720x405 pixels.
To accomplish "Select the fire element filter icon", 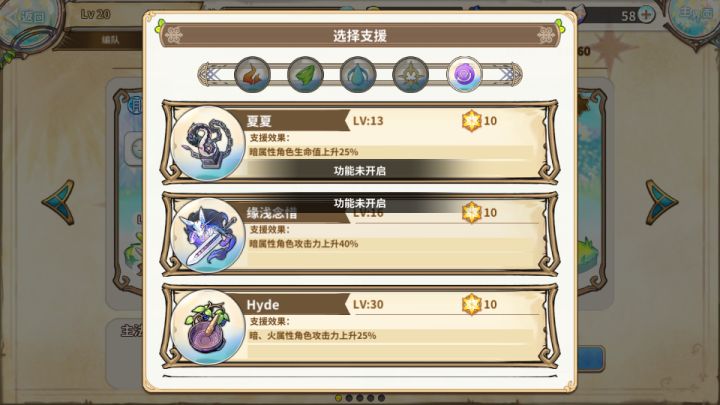I will (x=252, y=74).
